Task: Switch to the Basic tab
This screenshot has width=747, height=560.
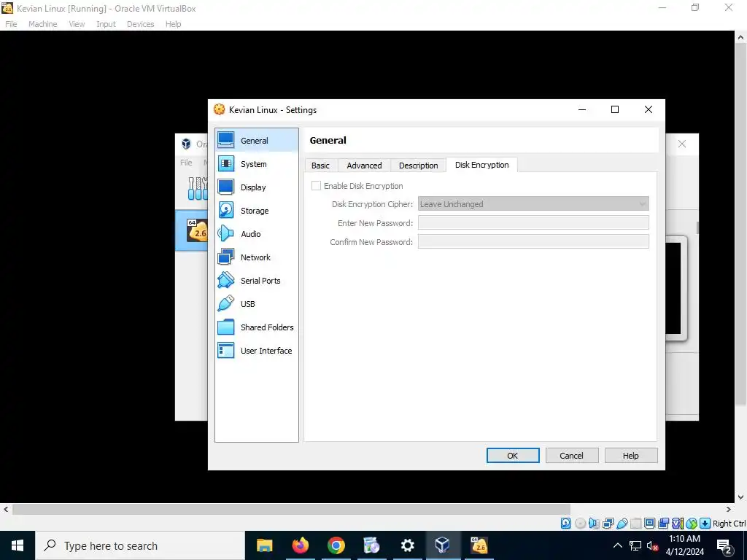Action: 320,166
